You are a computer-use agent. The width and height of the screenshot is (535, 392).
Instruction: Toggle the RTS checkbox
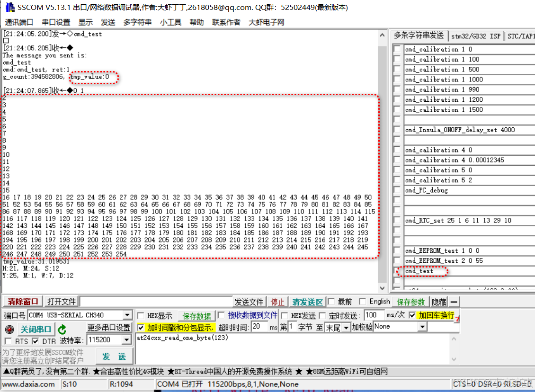pyautogui.click(x=8, y=341)
